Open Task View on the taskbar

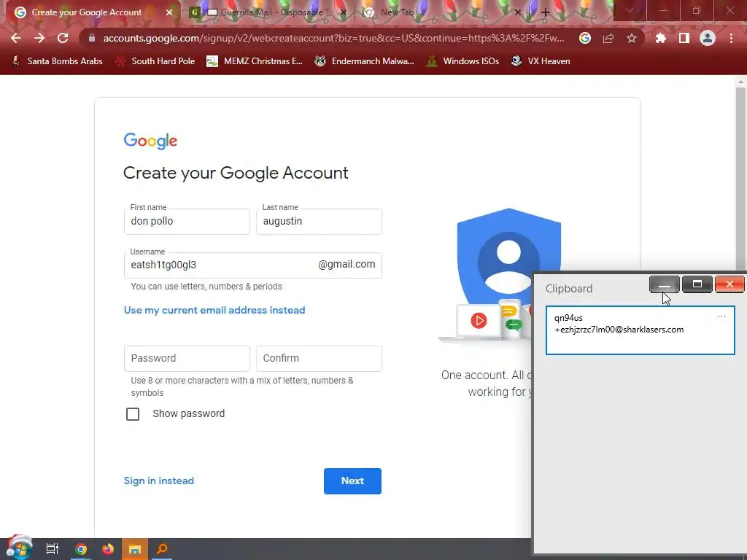52,549
